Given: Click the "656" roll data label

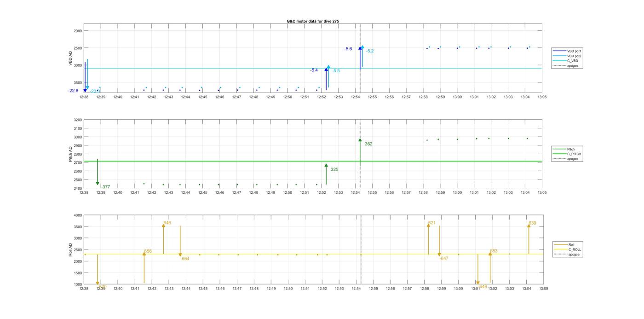Looking at the screenshot, I should [x=148, y=251].
